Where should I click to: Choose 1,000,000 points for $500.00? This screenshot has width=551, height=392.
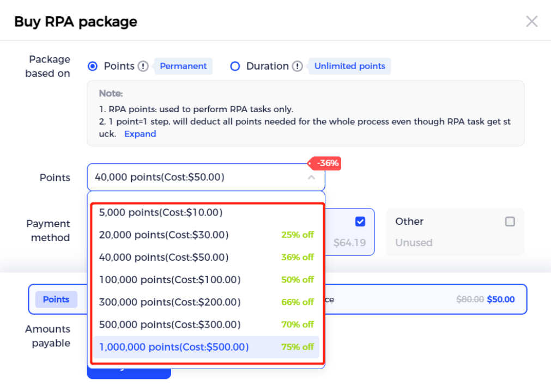click(x=206, y=347)
